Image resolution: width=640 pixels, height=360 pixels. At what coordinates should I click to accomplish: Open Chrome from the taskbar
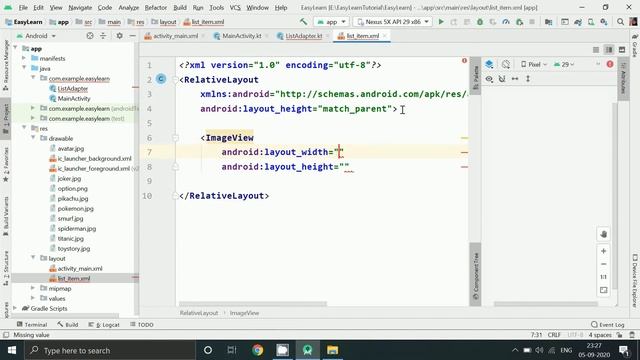(x=258, y=350)
